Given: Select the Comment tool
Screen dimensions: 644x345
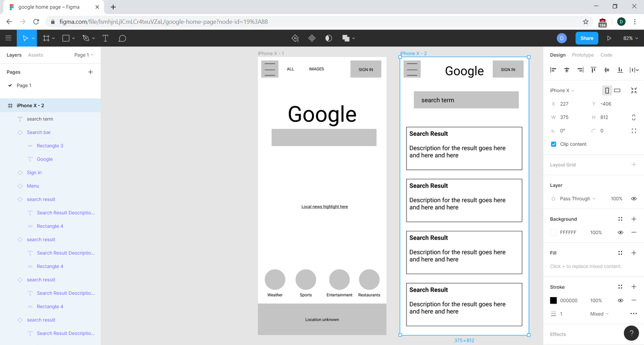Looking at the screenshot, I should pos(122,38).
